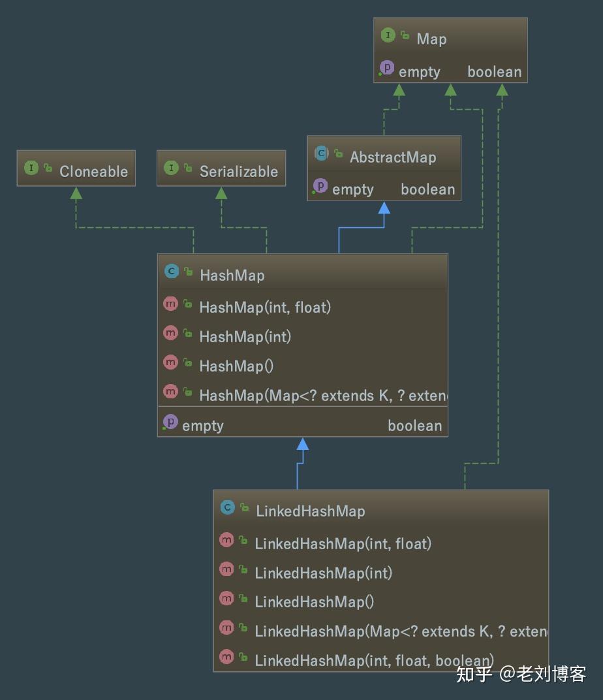Click the method icon beside HashMap(int)
The width and height of the screenshot is (603, 700).
click(x=170, y=333)
